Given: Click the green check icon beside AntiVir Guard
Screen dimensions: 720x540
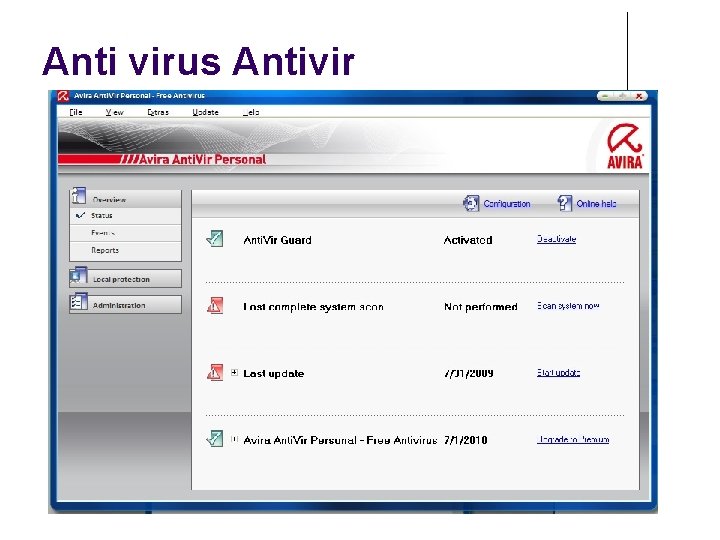Looking at the screenshot, I should coord(215,239).
